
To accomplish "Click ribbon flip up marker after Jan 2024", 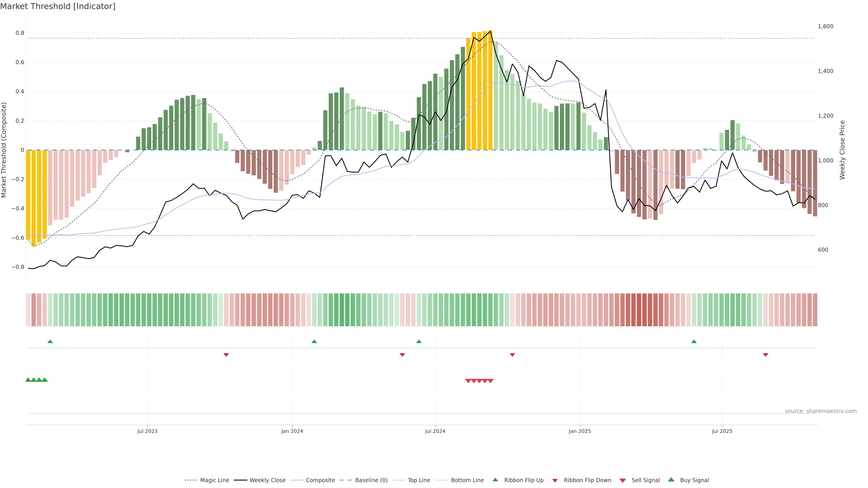I will pyautogui.click(x=314, y=342).
